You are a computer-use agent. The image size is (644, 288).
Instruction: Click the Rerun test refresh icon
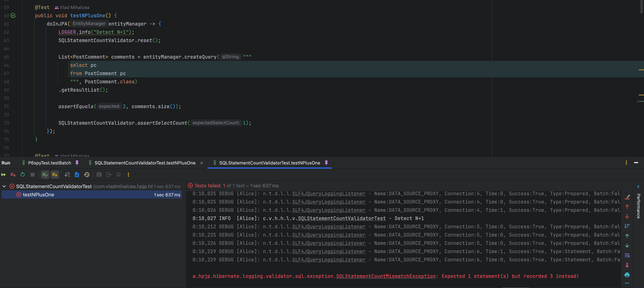(x=23, y=174)
